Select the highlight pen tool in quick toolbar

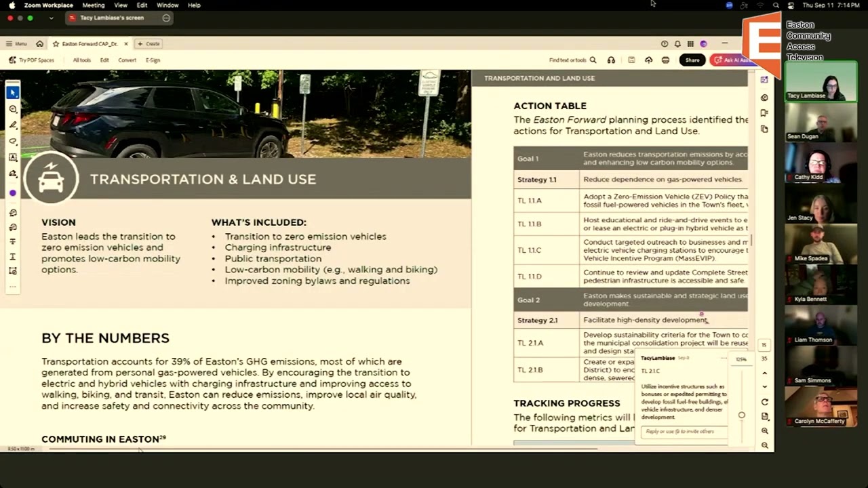(x=13, y=125)
